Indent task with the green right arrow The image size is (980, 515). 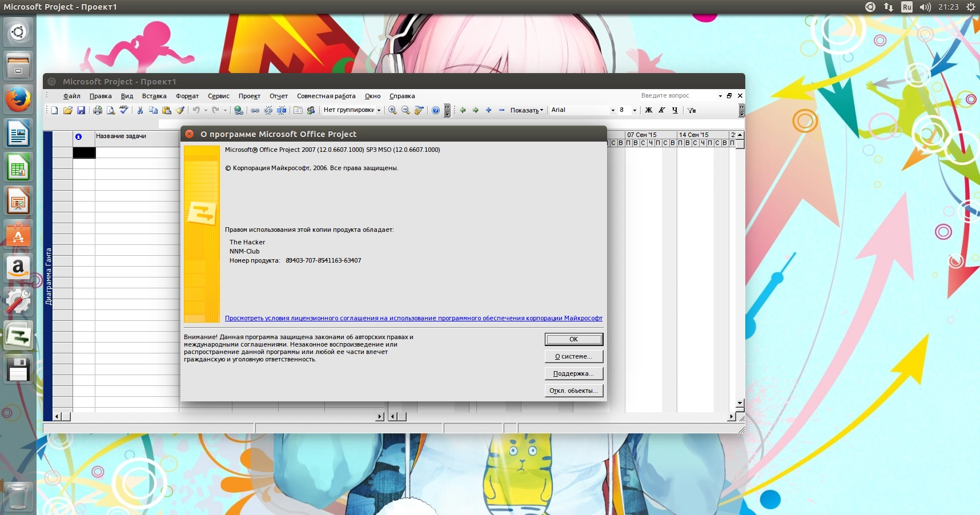coord(476,110)
